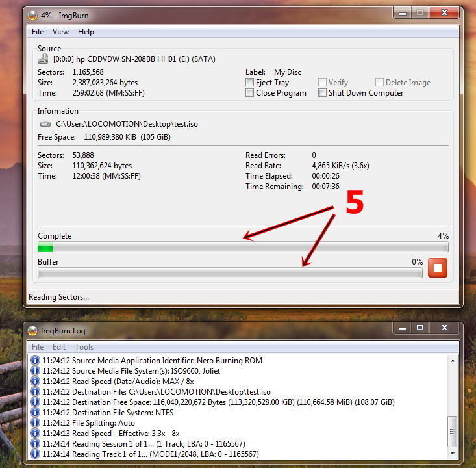This screenshot has height=468, width=476.
Task: Click the Complete progress bar
Action: (243, 247)
